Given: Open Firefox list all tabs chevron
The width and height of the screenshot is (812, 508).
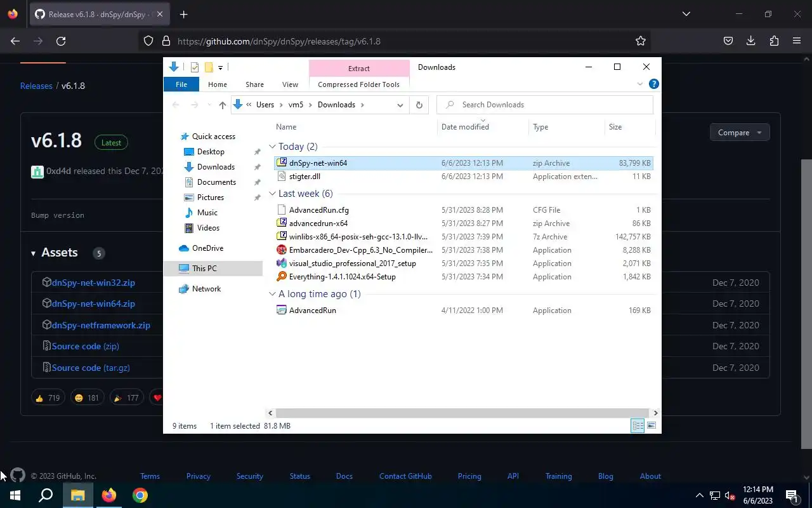Looking at the screenshot, I should 686,14.
